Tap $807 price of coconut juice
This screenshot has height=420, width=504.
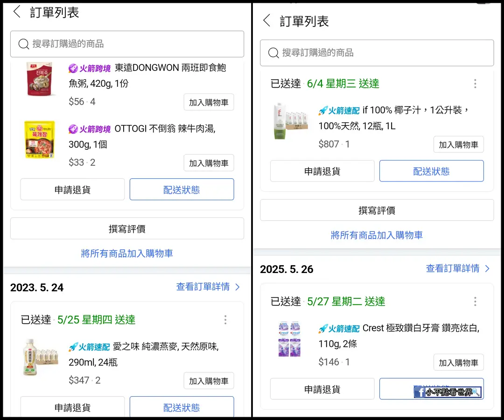click(329, 144)
